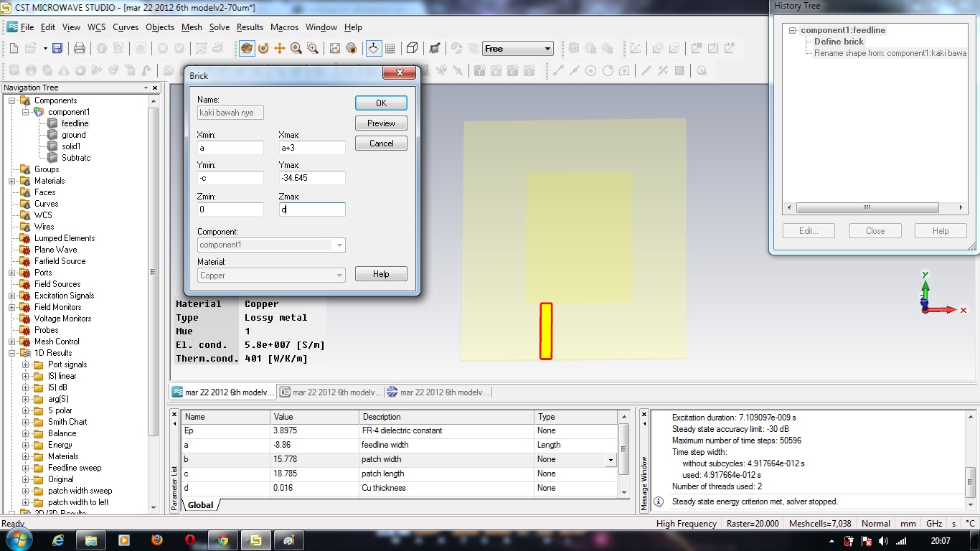Click the Ymax input field
This screenshot has width=980, height=551.
point(312,178)
